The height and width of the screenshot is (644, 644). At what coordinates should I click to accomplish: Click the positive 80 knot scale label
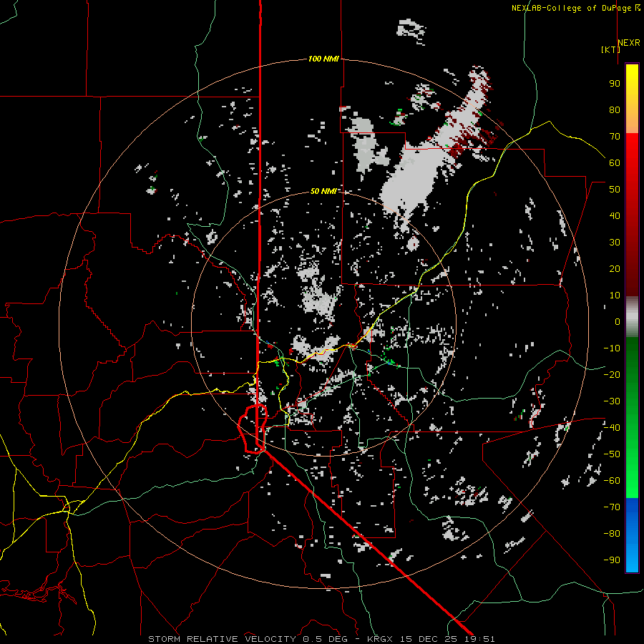click(x=615, y=109)
